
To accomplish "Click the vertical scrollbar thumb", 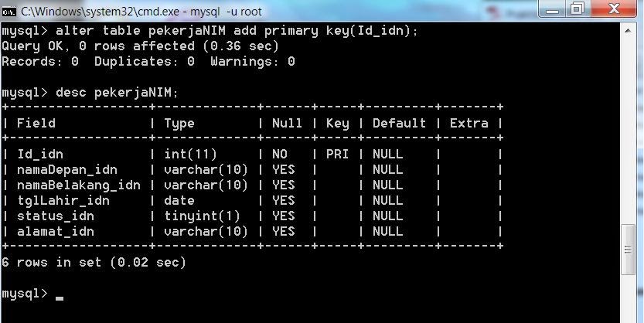I will tap(629, 250).
